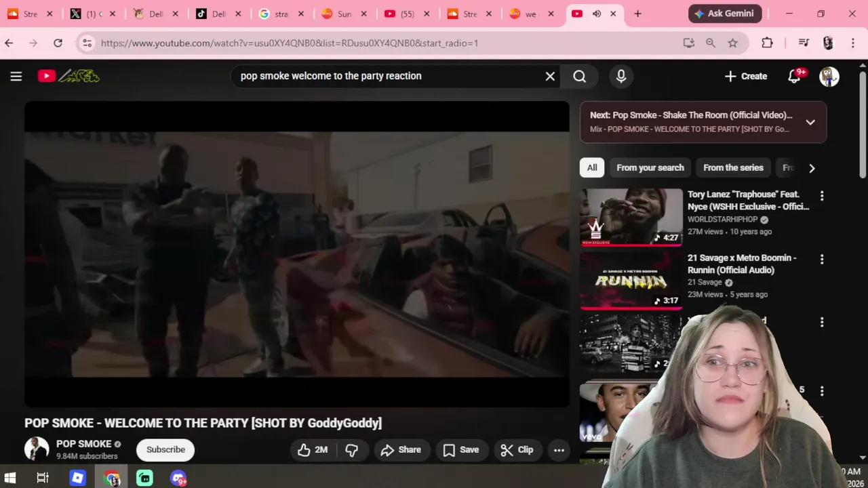Open POP SMOKE channel name link
Screen dimensions: 868x488
coord(83,444)
